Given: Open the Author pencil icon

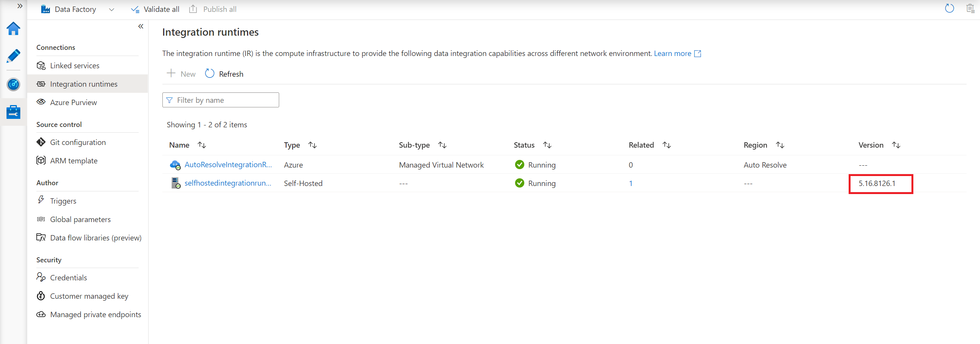Looking at the screenshot, I should click(x=13, y=56).
